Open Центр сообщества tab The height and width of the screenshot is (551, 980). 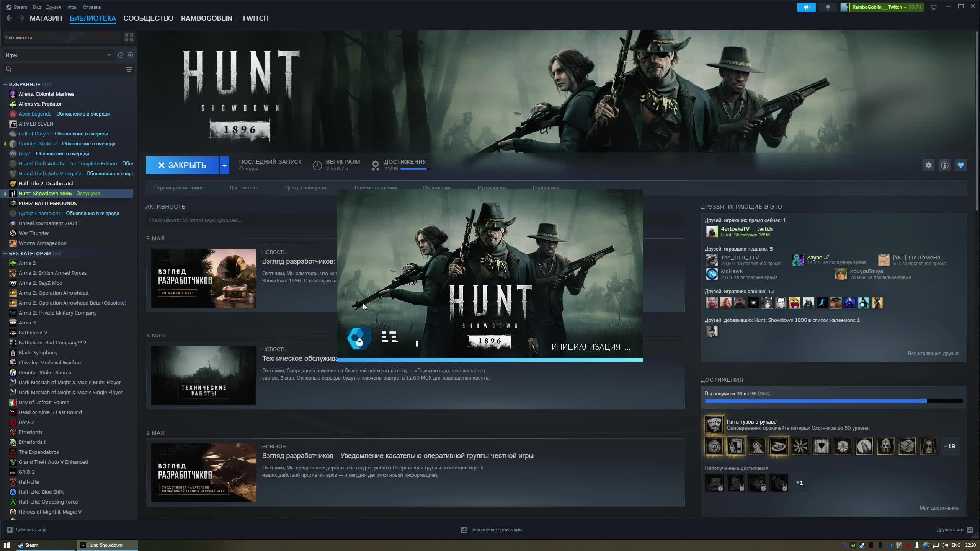[x=307, y=187]
